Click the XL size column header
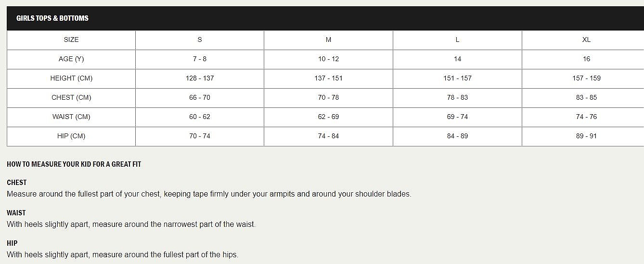 tap(586, 40)
